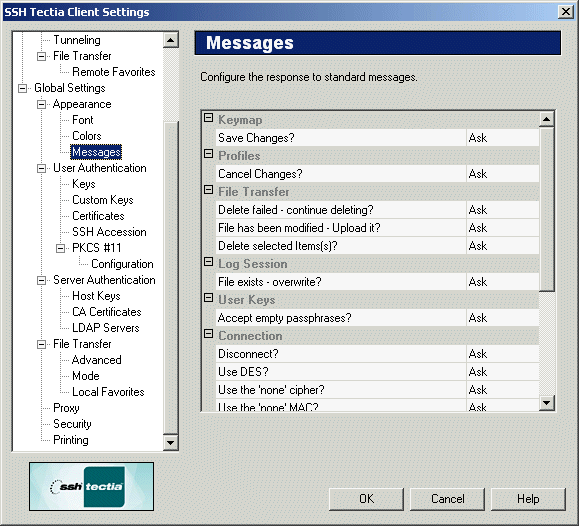This screenshot has width=579, height=526.
Task: Select the 'Save Changes?' message row
Action: [377, 138]
